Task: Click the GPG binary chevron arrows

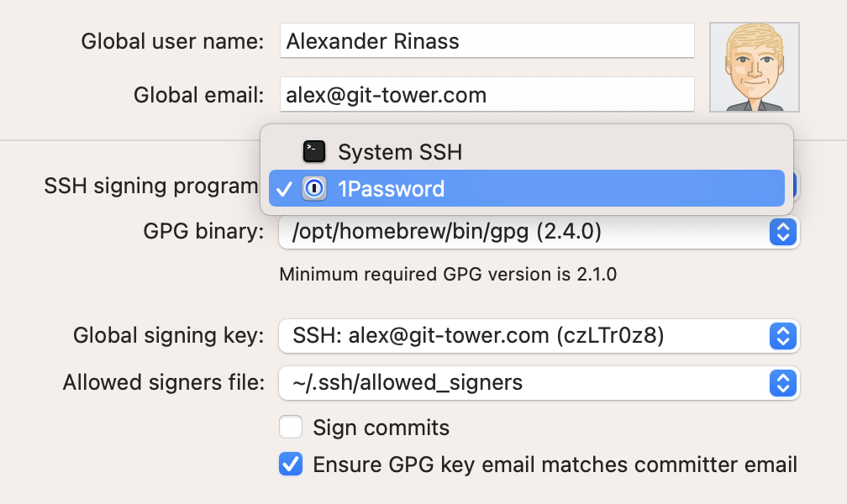Action: point(782,232)
